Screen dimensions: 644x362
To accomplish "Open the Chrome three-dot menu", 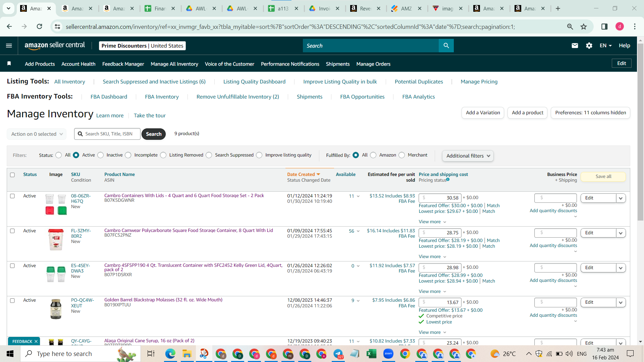I will point(635,26).
